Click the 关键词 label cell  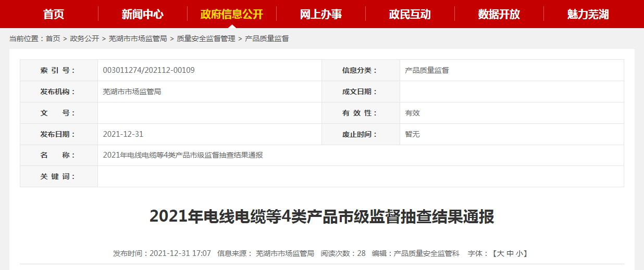coord(59,176)
